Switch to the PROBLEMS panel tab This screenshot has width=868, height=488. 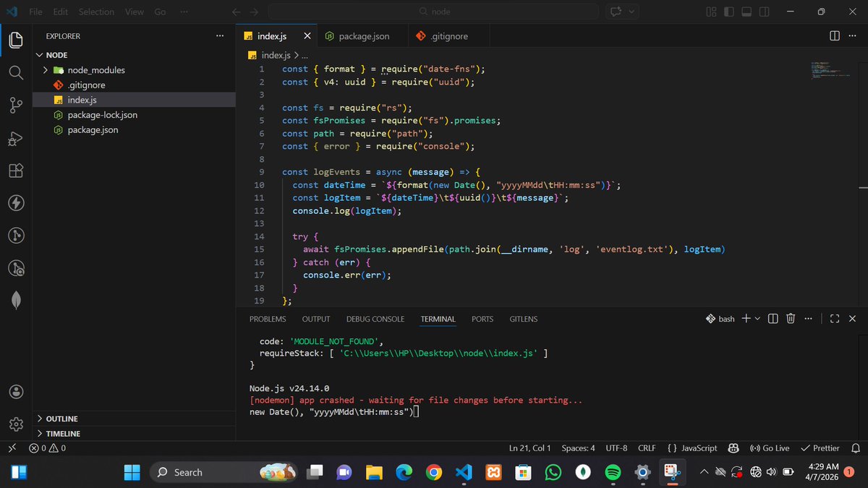(x=268, y=319)
